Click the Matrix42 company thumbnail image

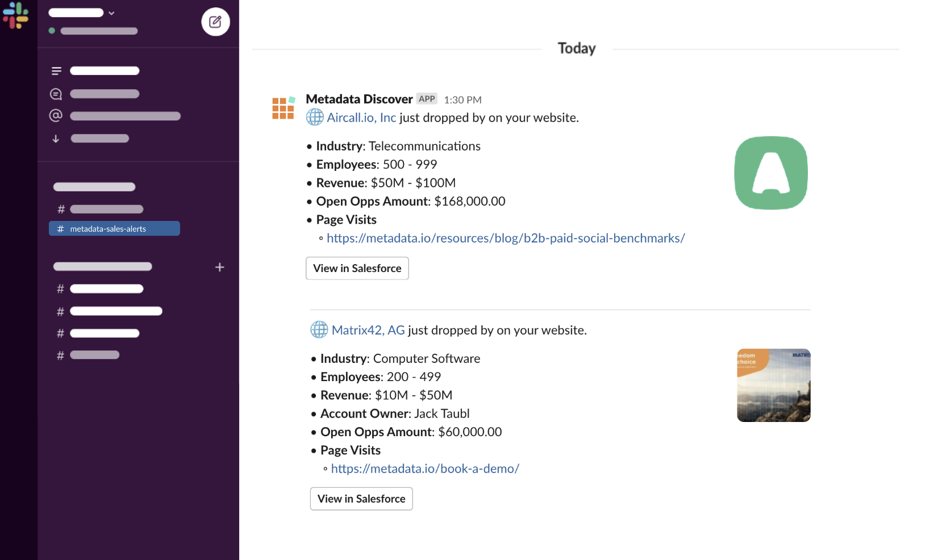[773, 385]
